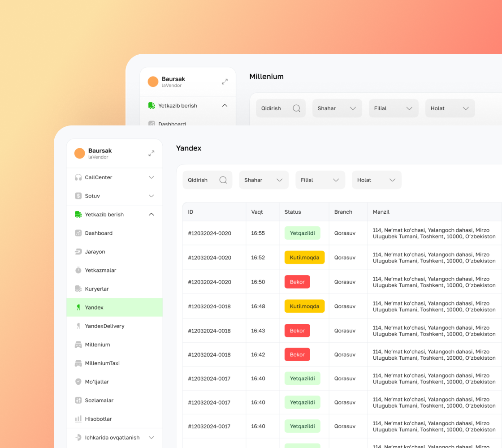Click the green truck icon in Millenium window

151,106
